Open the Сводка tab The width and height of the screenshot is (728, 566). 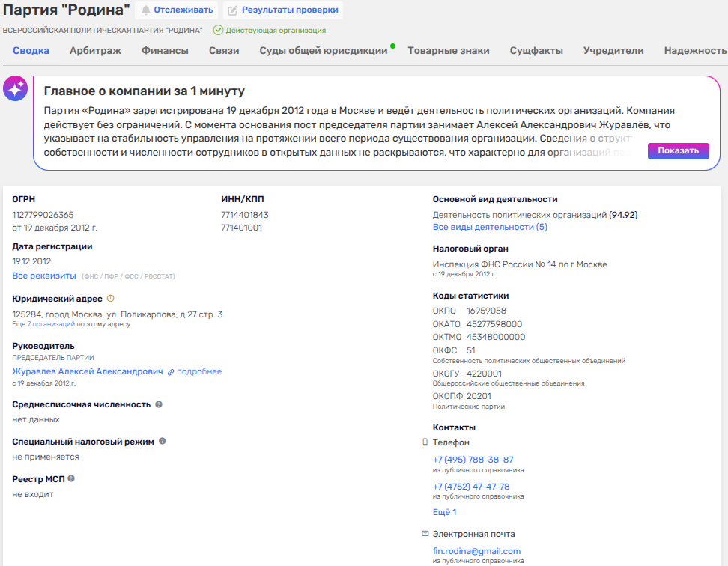pos(31,51)
